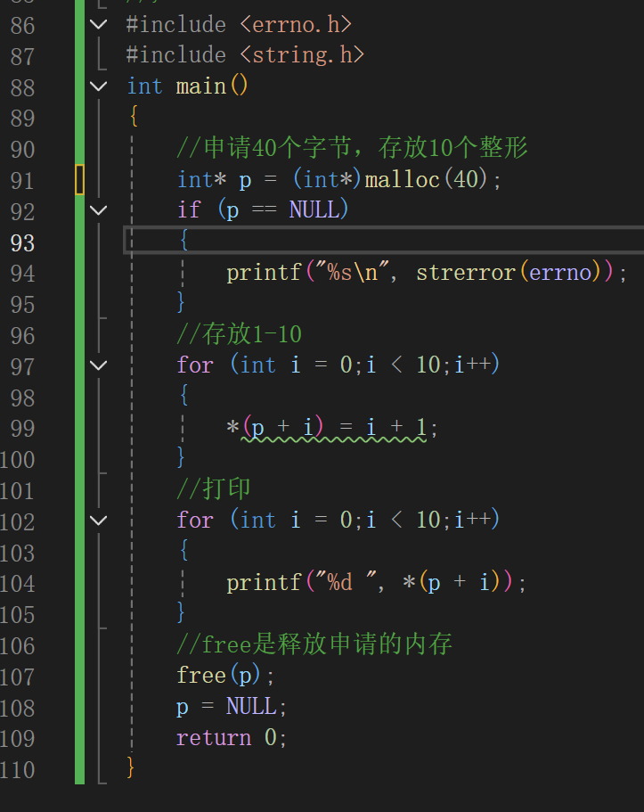
Task: Click line number 86 in the gutter
Action: pos(22,26)
